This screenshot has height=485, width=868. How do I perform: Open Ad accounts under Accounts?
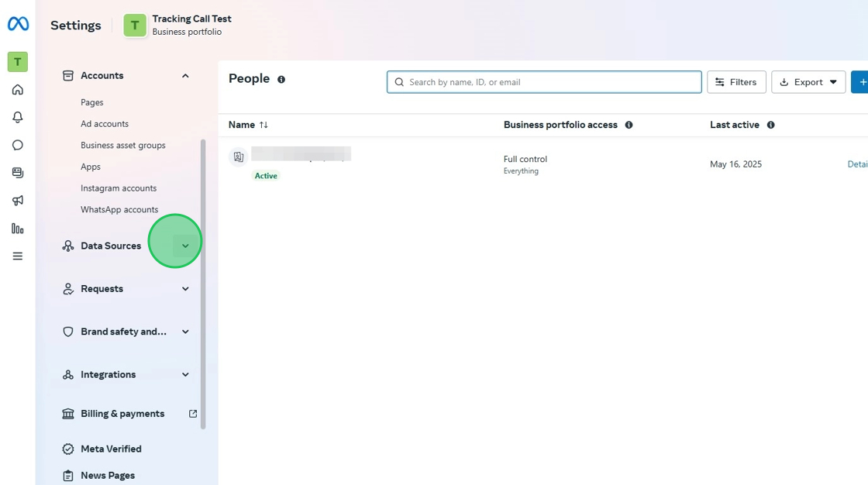pos(105,124)
